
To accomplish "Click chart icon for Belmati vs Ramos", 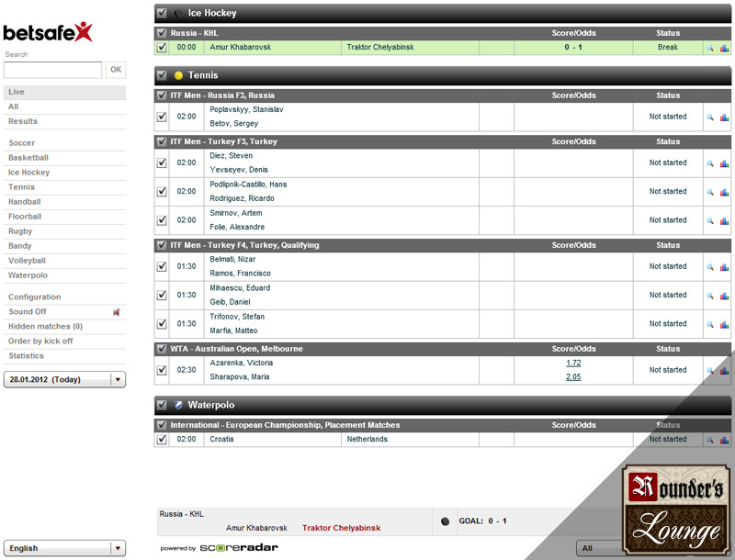I will (x=724, y=267).
